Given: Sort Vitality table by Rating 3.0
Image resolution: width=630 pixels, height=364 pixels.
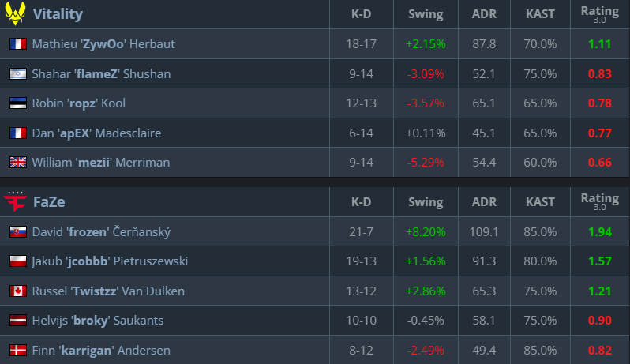Looking at the screenshot, I should [x=599, y=14].
